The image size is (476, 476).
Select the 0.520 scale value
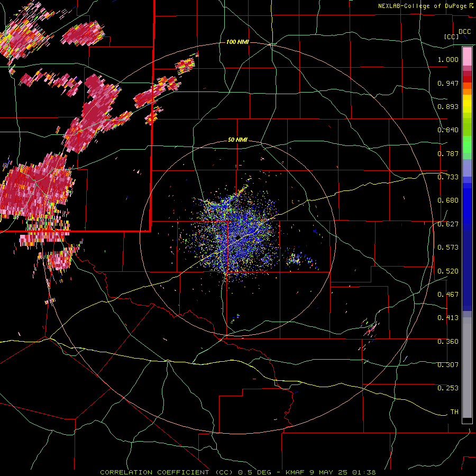(x=448, y=271)
